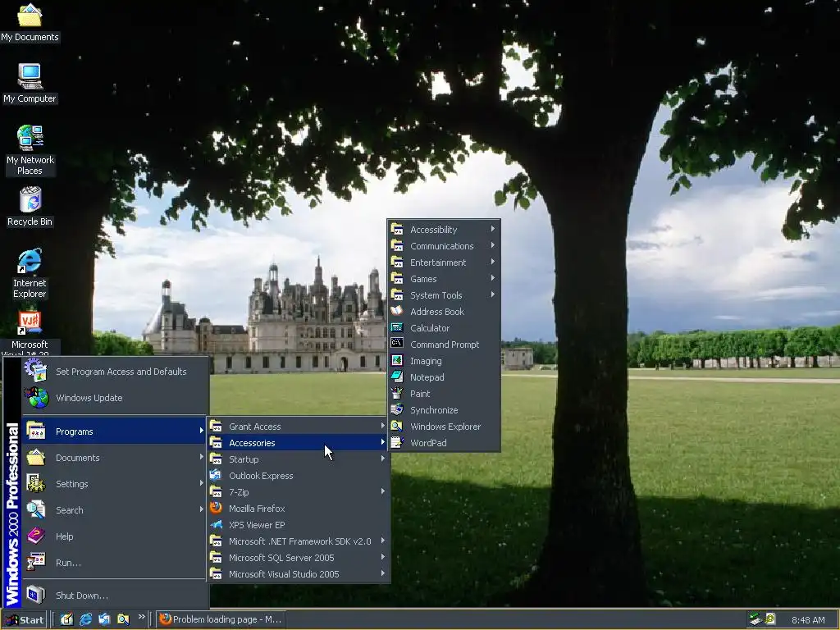Click the second system tray icon

[x=769, y=619]
